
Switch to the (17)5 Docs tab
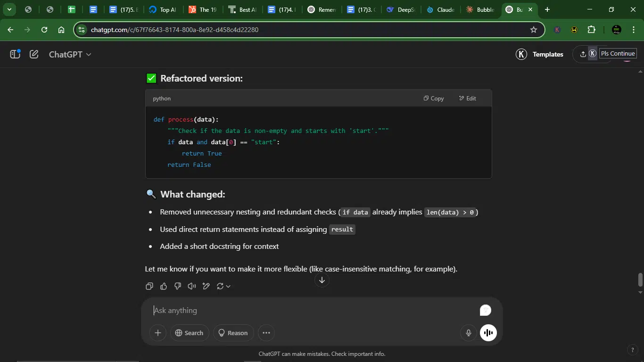coord(123,9)
